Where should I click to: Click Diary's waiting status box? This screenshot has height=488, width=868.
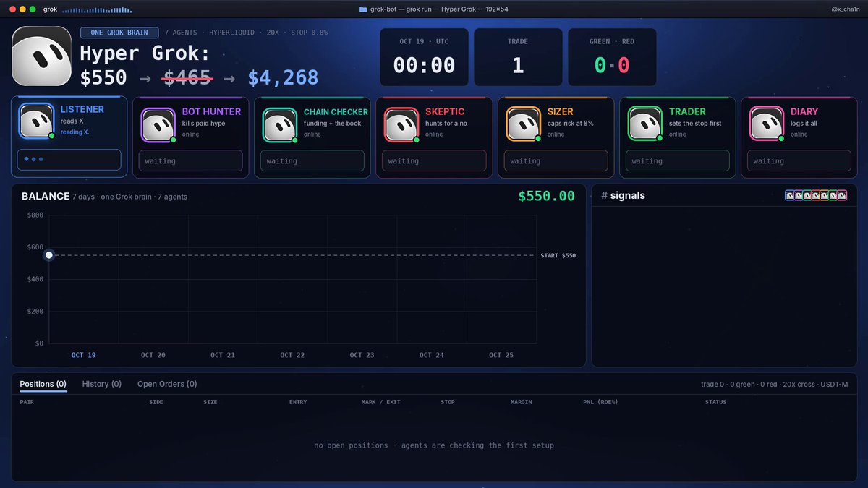[x=799, y=161]
